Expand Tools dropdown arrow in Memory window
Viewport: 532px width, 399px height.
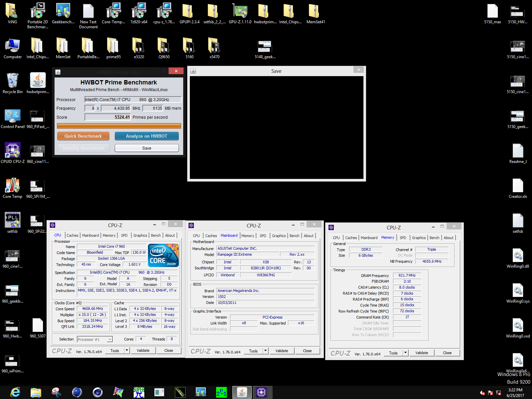405,353
